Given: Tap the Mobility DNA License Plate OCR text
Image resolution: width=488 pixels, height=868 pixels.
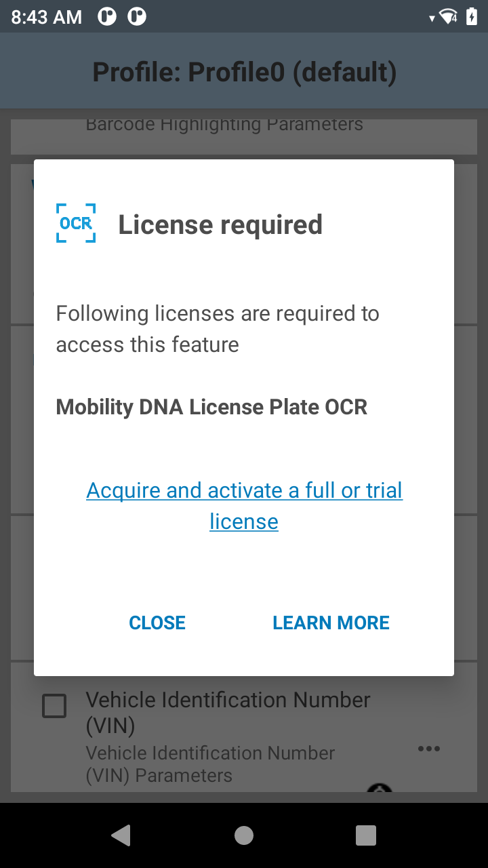Looking at the screenshot, I should tap(211, 407).
